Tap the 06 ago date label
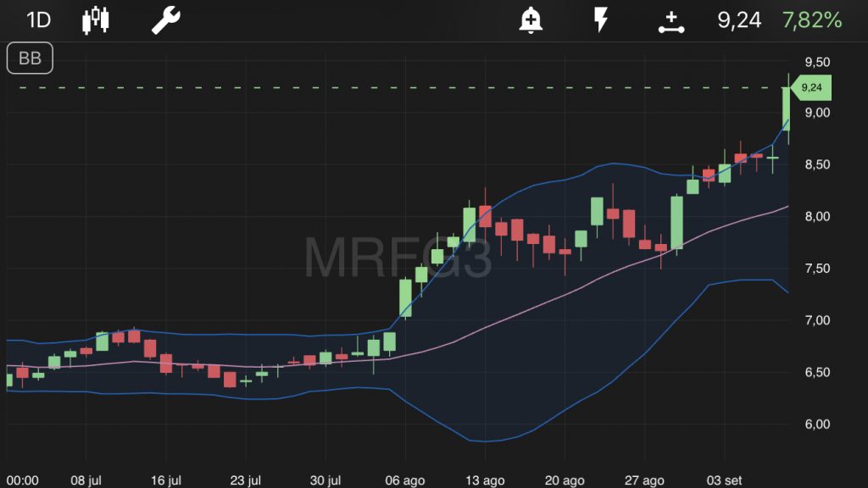The image size is (868, 488). pyautogui.click(x=404, y=480)
